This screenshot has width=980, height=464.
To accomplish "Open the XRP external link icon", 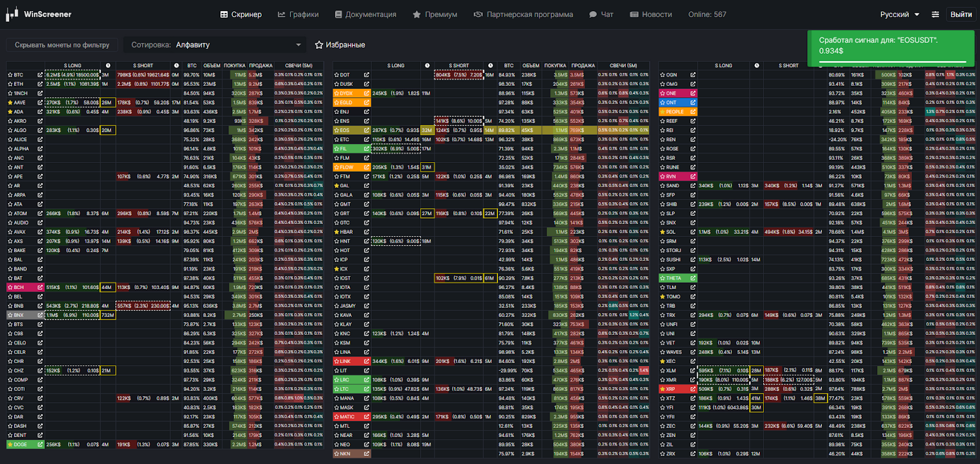I will click(x=693, y=389).
